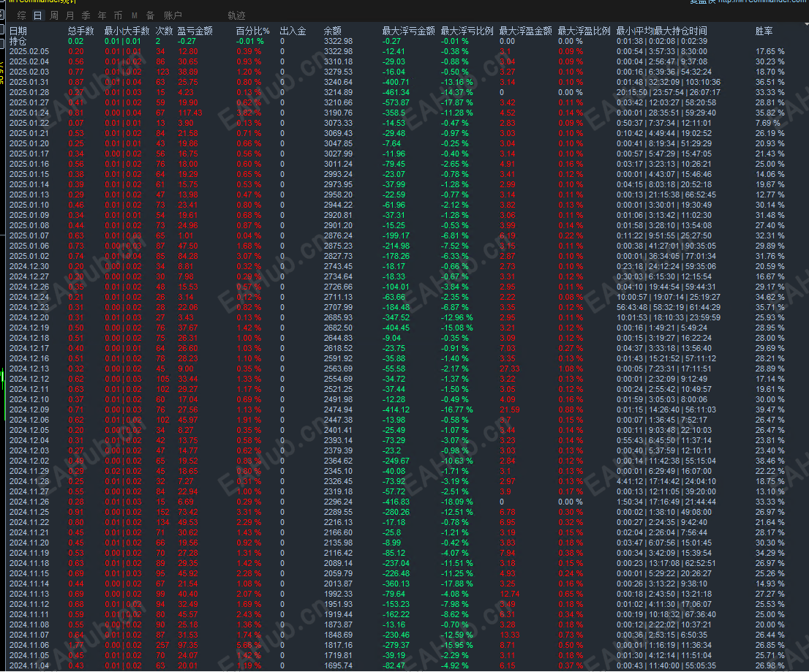This screenshot has height=672, width=809.
Task: Open the 周 weekly tab
Action: pyautogui.click(x=53, y=15)
